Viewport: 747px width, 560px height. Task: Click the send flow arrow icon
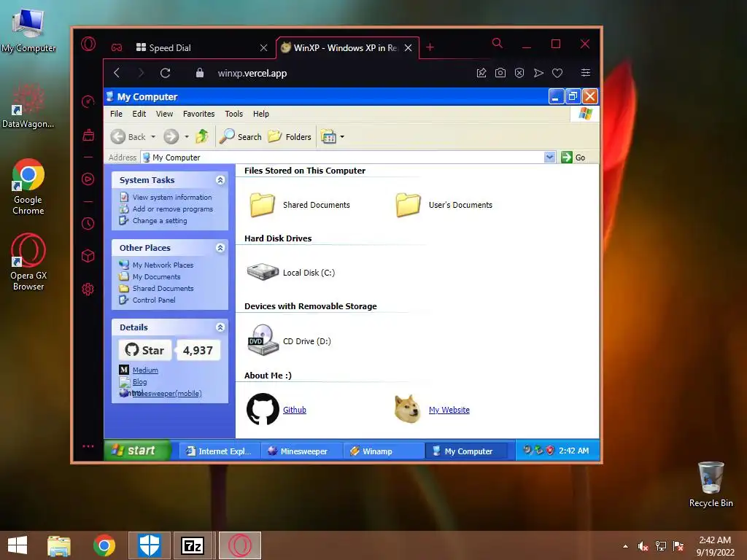[538, 73]
